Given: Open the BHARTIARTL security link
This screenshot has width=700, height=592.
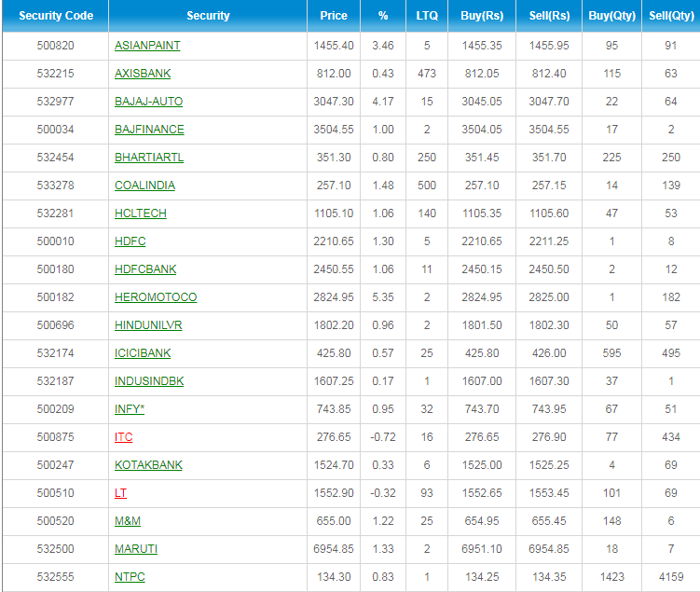Looking at the screenshot, I should click(149, 158).
